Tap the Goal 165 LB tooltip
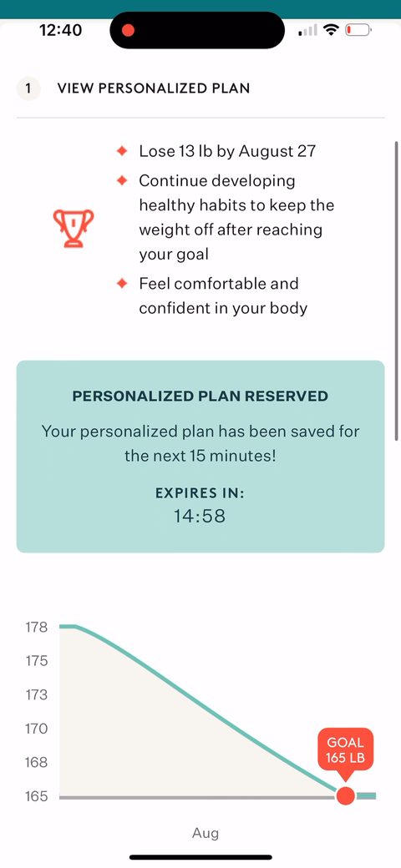Viewport: 401px width, 868px height. (345, 749)
